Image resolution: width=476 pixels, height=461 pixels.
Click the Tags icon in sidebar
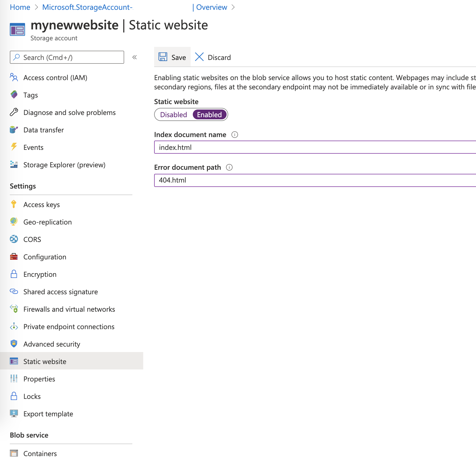(x=14, y=95)
